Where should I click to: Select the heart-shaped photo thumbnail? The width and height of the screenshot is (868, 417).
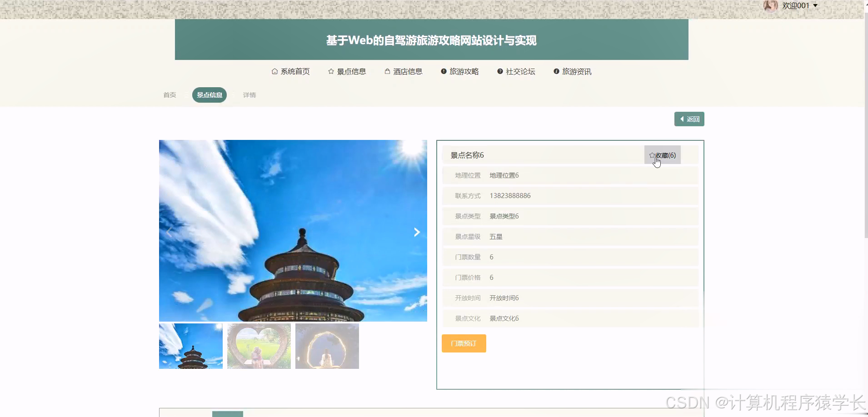[259, 346]
